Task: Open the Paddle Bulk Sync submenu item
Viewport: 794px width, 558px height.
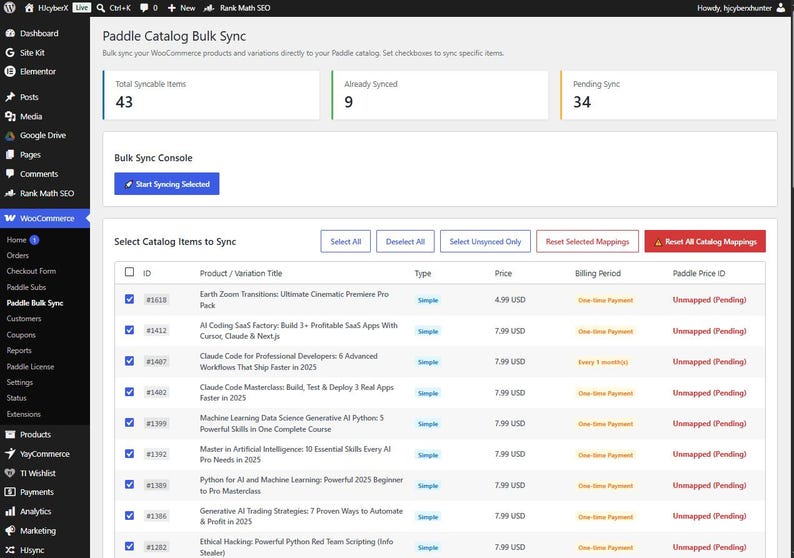Action: coord(35,303)
